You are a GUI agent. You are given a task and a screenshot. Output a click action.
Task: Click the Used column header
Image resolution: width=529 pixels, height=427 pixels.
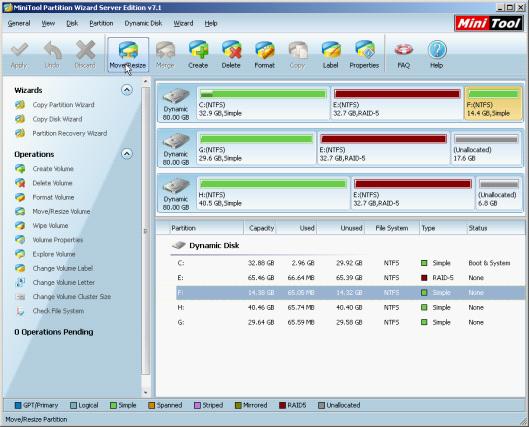(297, 228)
